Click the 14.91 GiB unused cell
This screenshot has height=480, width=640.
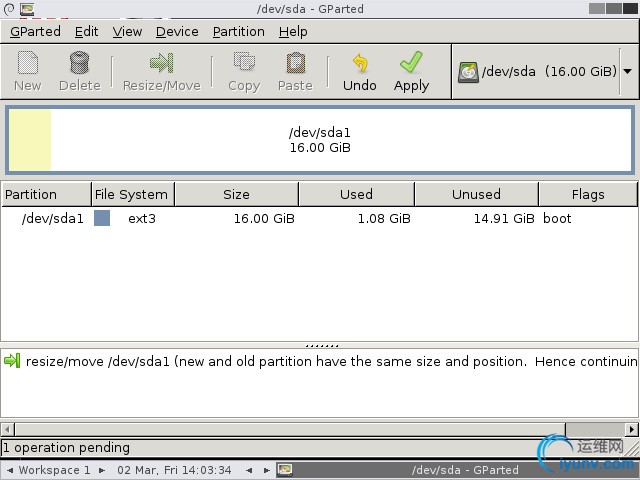(x=504, y=218)
